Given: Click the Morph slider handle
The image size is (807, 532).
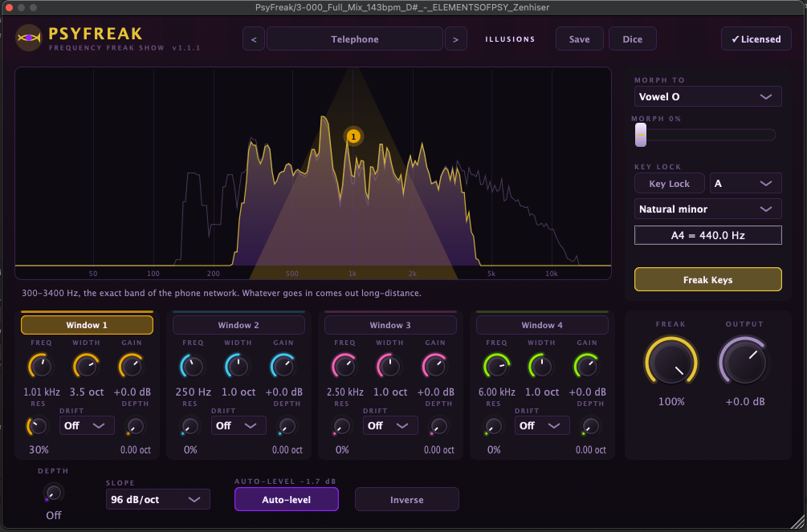Looking at the screenshot, I should coord(641,135).
